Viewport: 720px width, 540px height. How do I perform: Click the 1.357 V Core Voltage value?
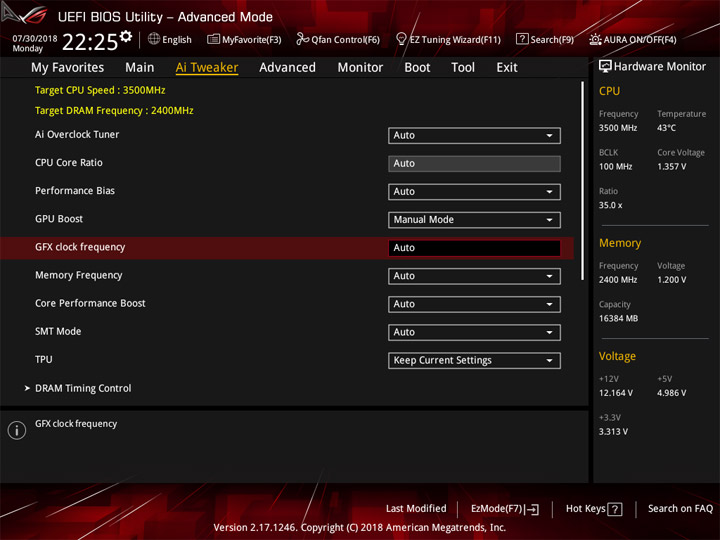[x=671, y=167]
